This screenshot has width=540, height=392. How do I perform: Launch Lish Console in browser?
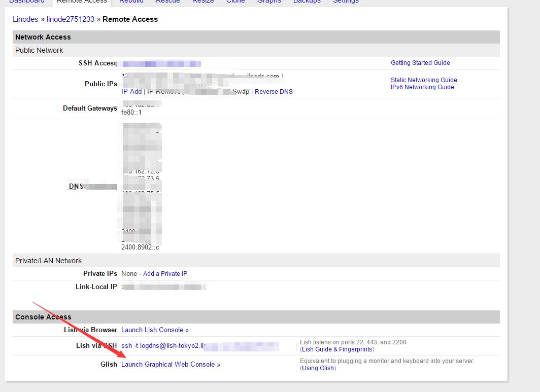pyautogui.click(x=155, y=330)
